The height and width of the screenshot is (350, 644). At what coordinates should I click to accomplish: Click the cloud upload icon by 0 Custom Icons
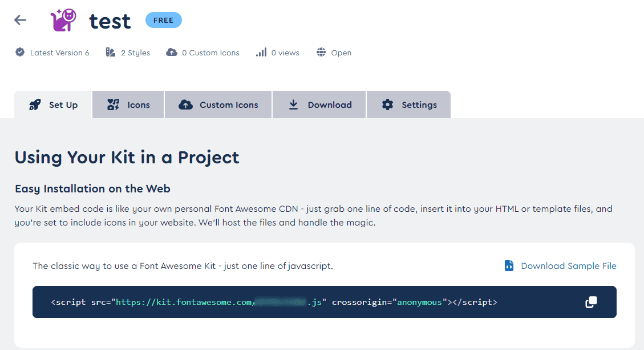[x=172, y=52]
